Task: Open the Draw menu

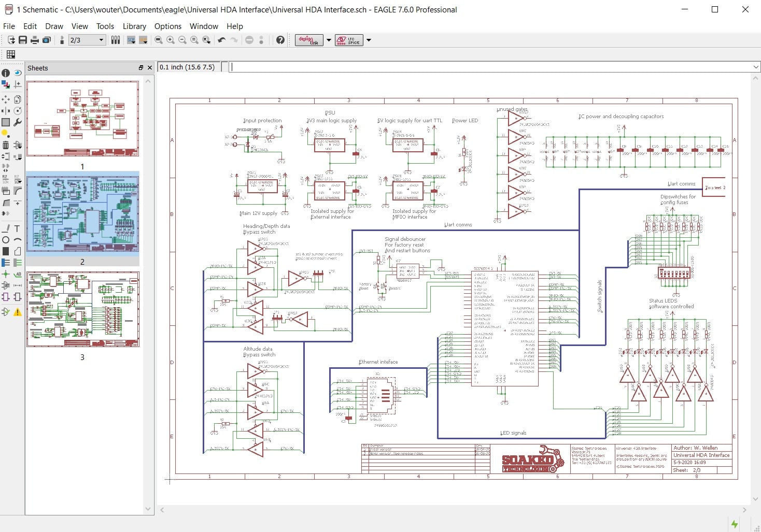Action: point(54,26)
